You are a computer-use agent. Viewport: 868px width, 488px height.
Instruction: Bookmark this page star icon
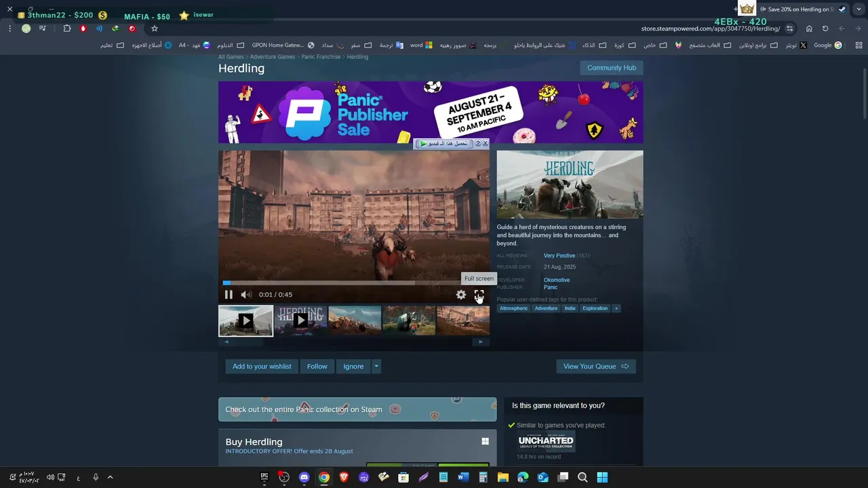tap(155, 28)
